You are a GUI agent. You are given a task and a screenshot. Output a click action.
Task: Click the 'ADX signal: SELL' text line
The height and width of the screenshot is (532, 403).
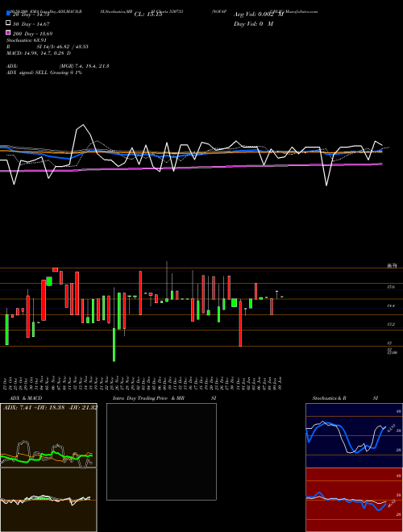tap(44, 73)
